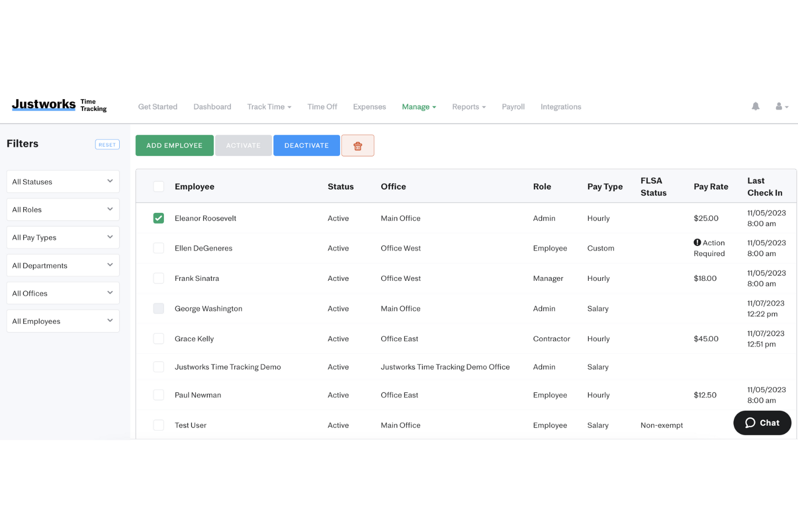Select the Frank Sinatra row checkbox
This screenshot has width=798, height=532.
pos(159,279)
